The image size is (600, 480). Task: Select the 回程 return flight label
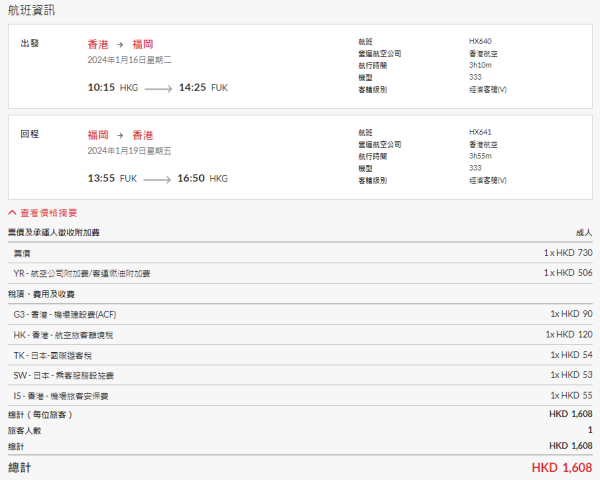(31, 132)
